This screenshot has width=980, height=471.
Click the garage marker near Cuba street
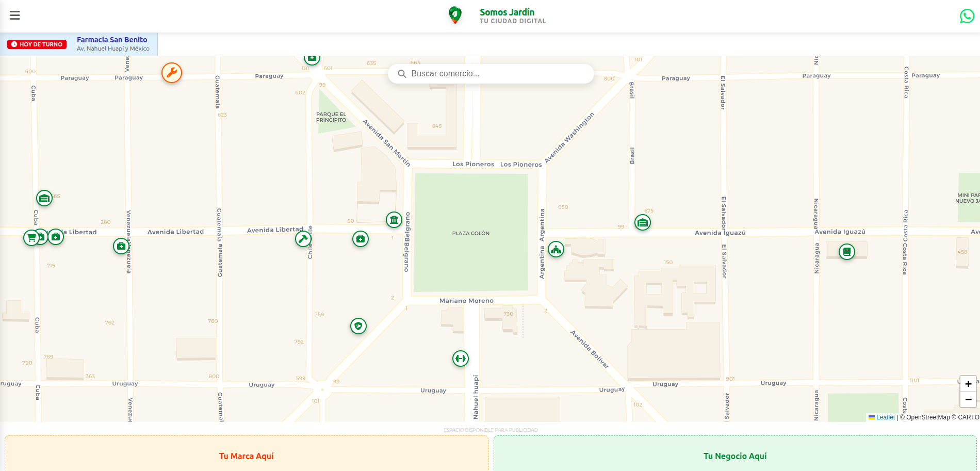pos(43,198)
